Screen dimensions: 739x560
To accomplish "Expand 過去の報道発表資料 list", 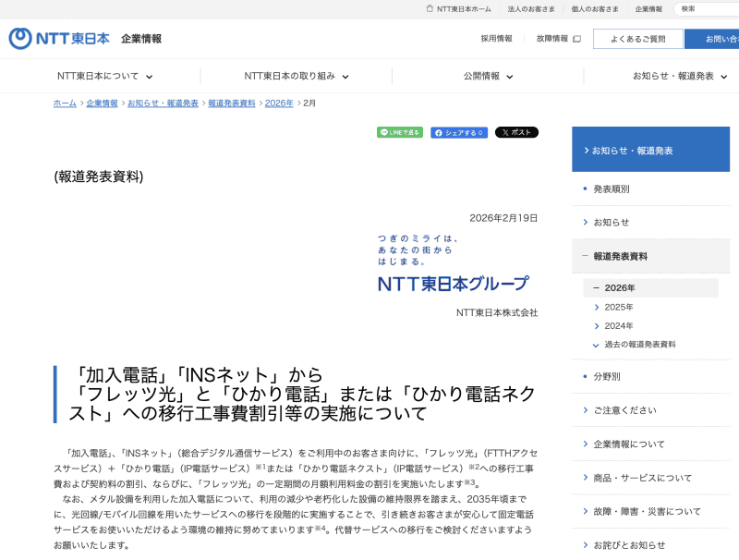I will point(640,345).
